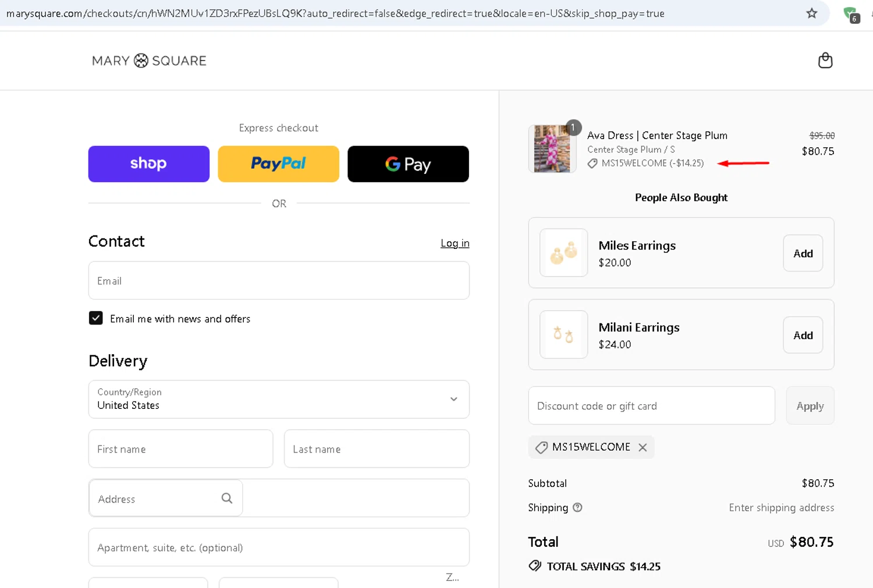Focus the Email input field

tap(279, 280)
